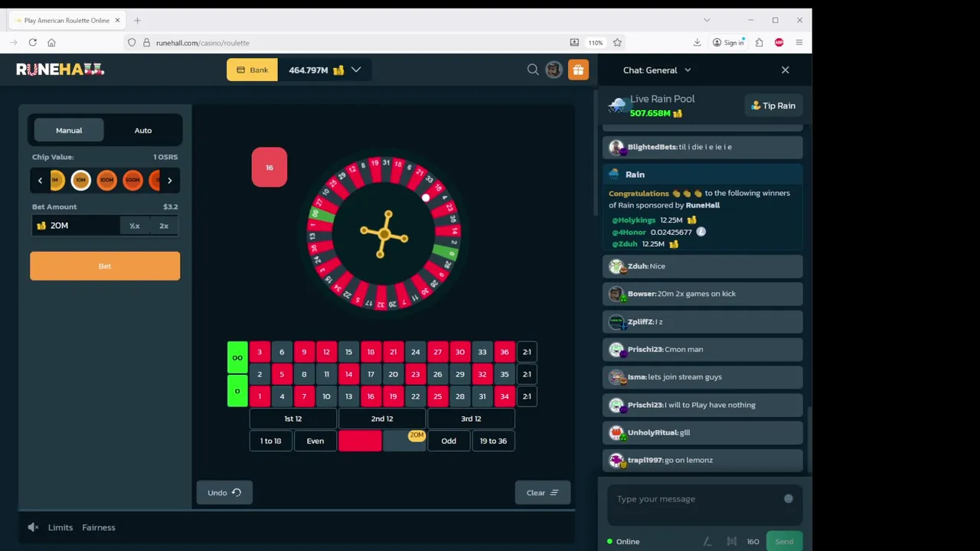Viewport: 980px width, 551px height.
Task: Bet on 3rd 12 dozen
Action: coord(471,419)
